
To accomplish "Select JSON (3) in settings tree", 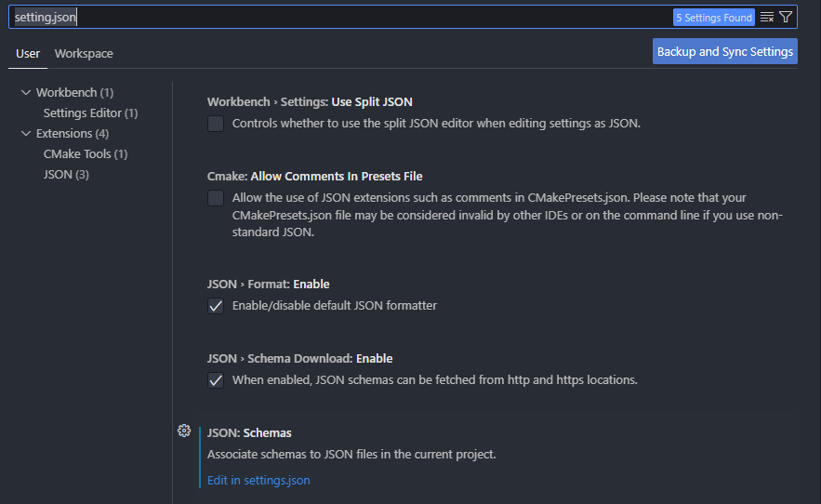I will tap(66, 175).
